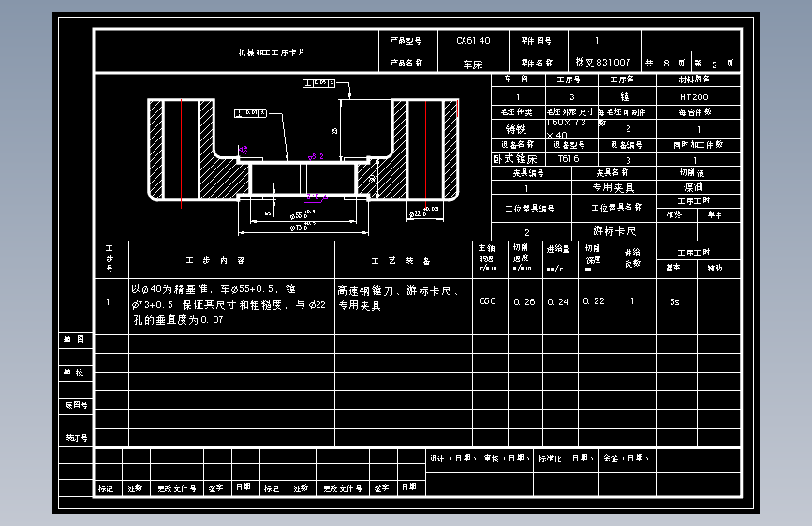
Task: Click the 产品名称 label cell
Action: tap(406, 63)
